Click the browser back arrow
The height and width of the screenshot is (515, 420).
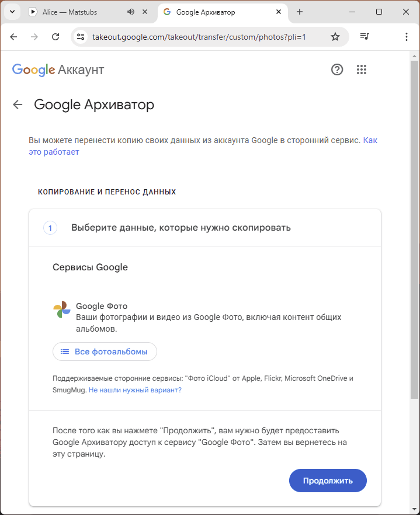pos(13,37)
